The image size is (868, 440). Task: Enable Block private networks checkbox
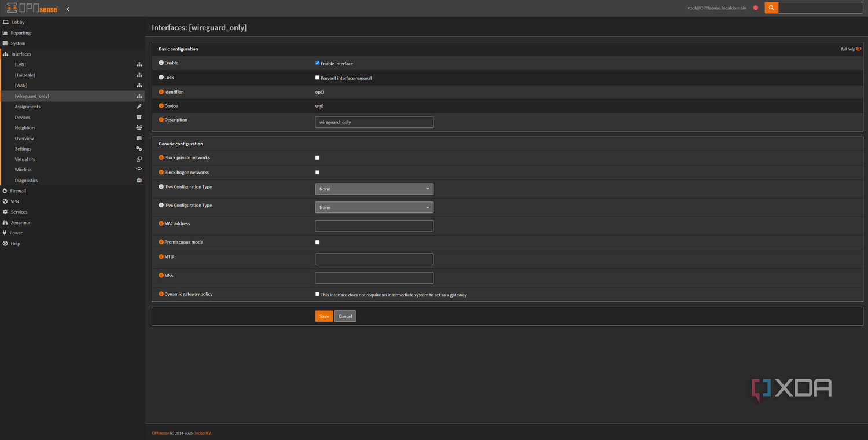317,157
